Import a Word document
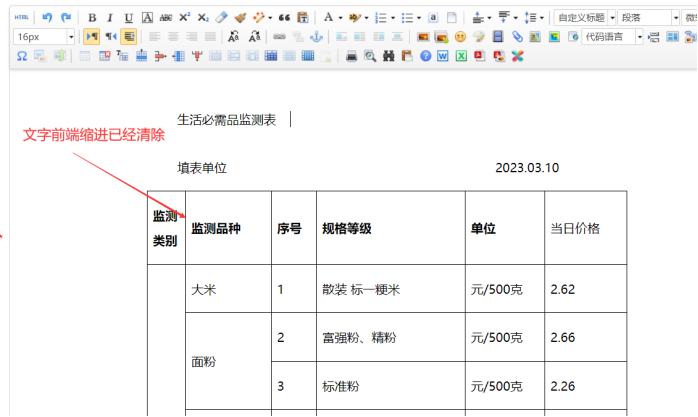This screenshot has height=417, width=698. (x=443, y=56)
